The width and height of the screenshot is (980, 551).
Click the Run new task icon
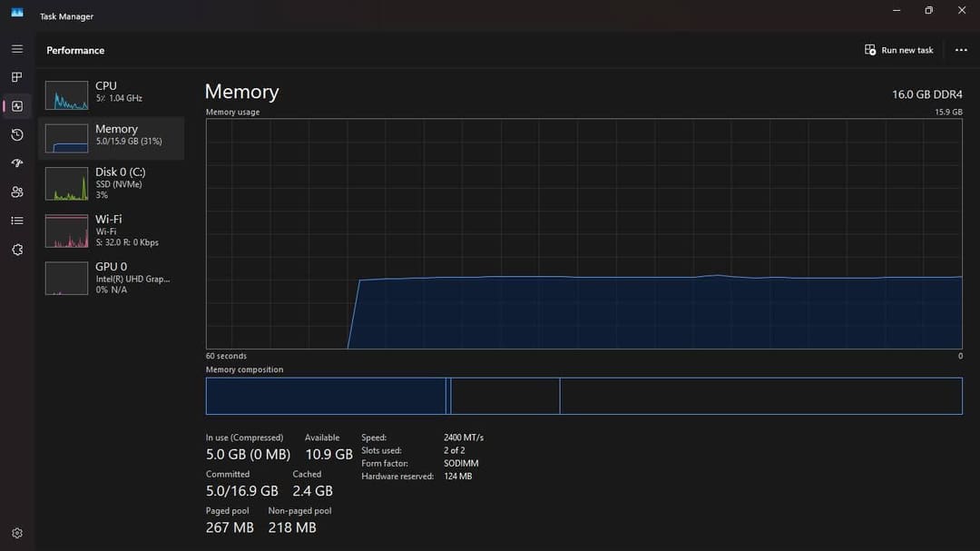pyautogui.click(x=870, y=50)
